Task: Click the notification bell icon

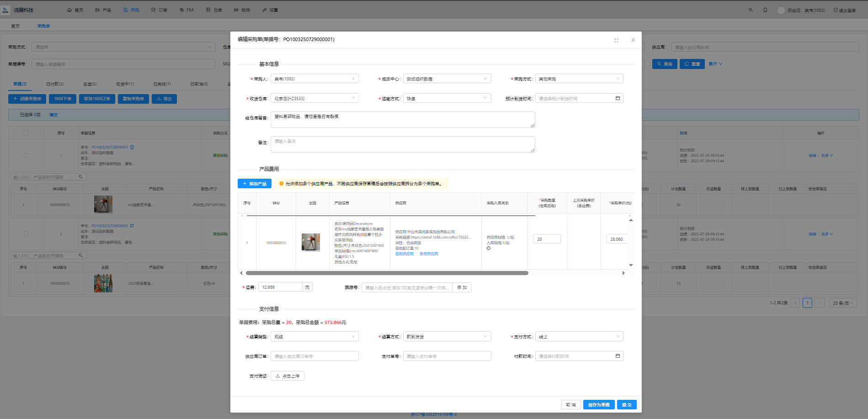Action: 765,10
